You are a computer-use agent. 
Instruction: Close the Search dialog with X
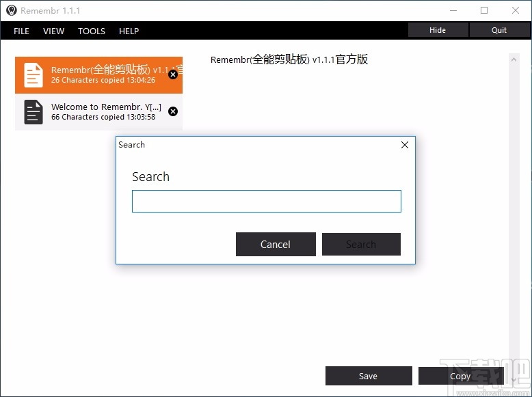(405, 145)
